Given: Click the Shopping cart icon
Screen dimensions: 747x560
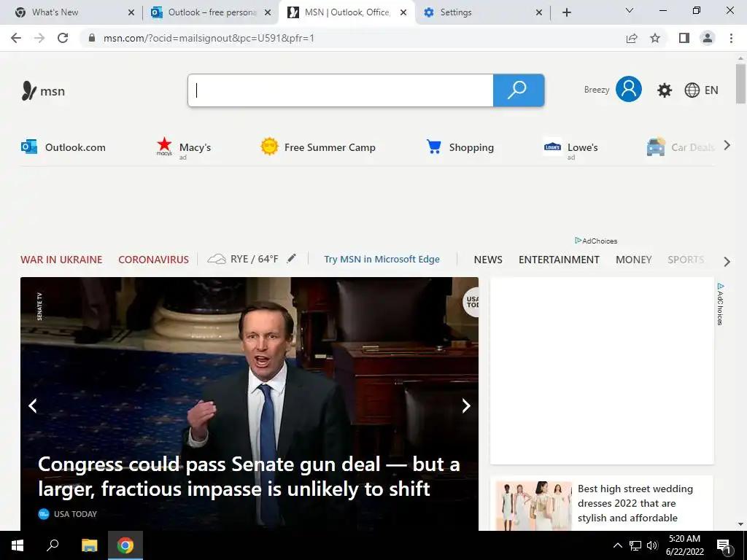Looking at the screenshot, I should [433, 147].
